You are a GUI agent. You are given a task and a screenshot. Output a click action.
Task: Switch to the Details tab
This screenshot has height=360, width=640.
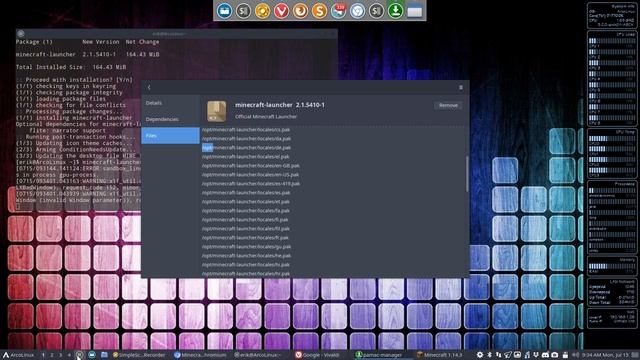point(170,103)
